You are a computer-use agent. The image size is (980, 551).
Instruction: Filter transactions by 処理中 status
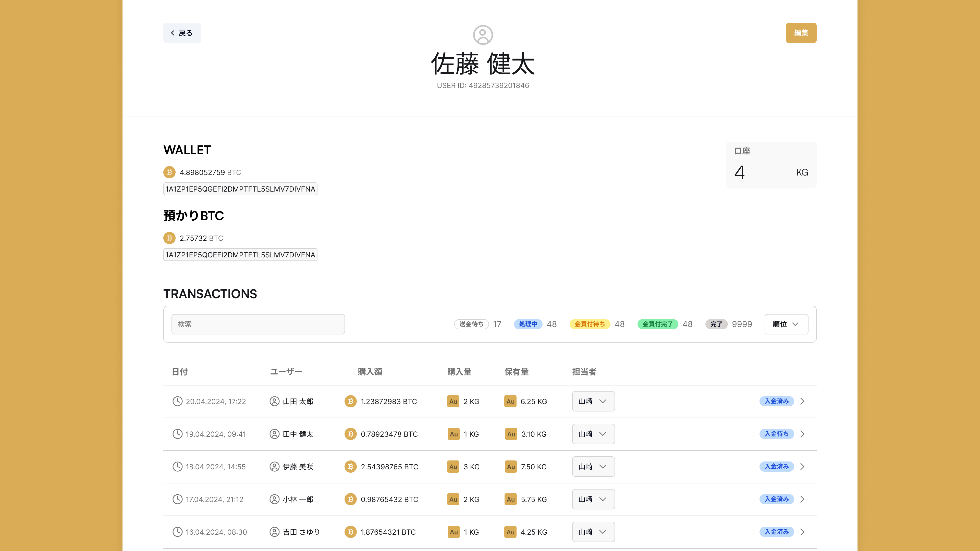pyautogui.click(x=528, y=324)
